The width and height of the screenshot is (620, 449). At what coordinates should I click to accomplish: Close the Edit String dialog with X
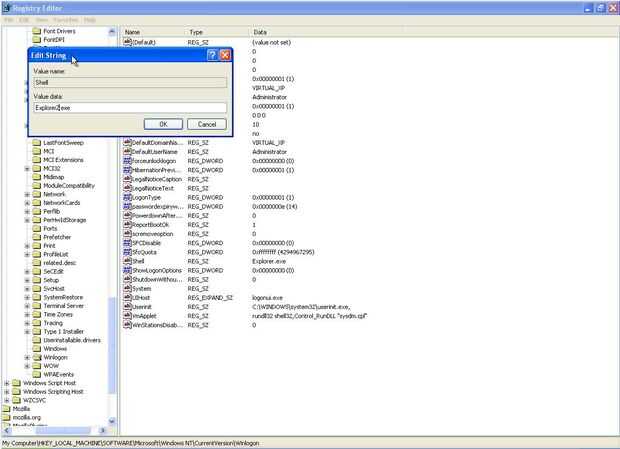pyautogui.click(x=225, y=55)
